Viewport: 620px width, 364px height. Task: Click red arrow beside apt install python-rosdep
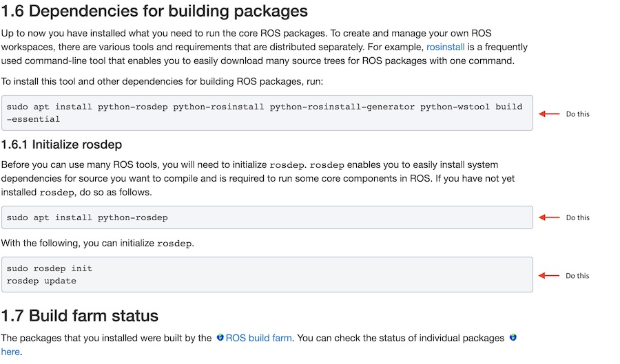coord(549,217)
